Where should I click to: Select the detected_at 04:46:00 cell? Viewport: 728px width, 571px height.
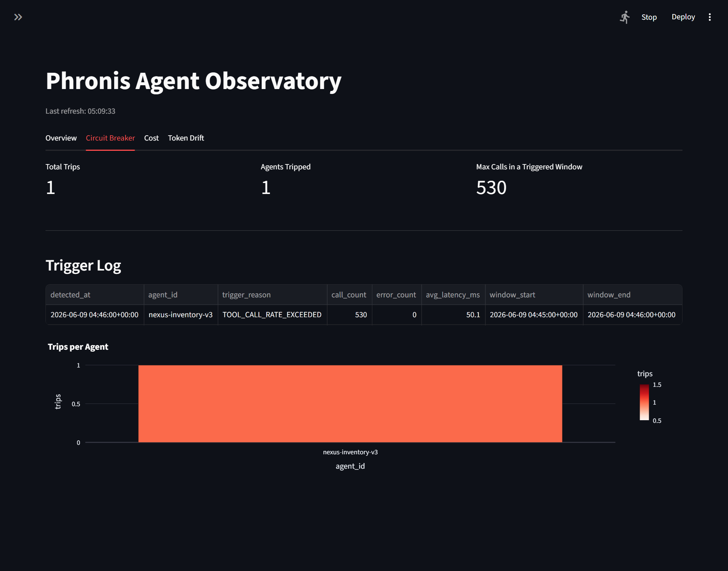click(x=95, y=315)
